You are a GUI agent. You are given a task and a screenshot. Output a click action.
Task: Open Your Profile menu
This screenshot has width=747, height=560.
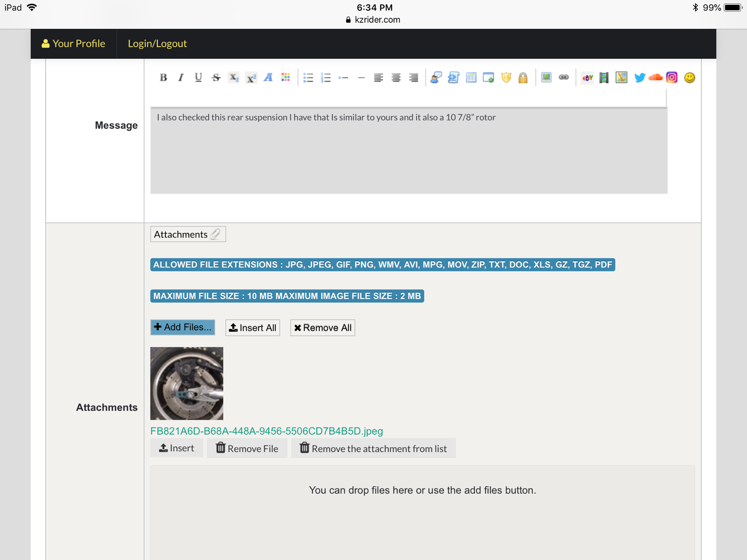pyautogui.click(x=74, y=44)
